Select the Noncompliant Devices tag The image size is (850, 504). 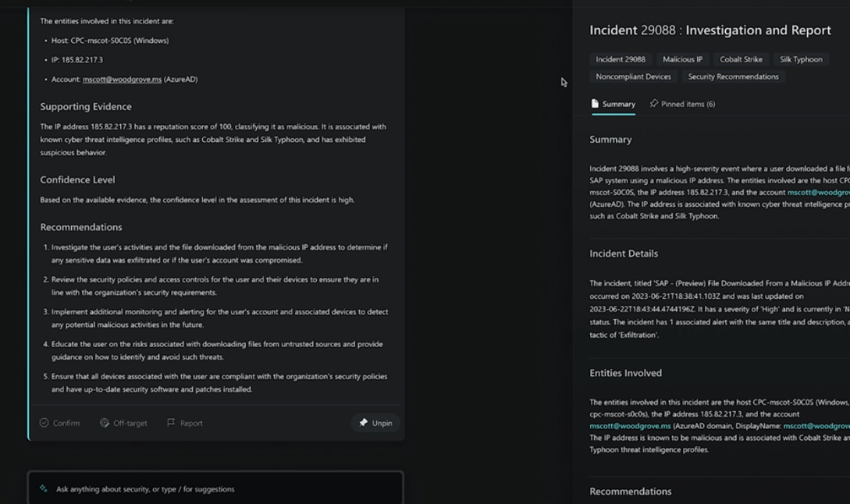633,77
